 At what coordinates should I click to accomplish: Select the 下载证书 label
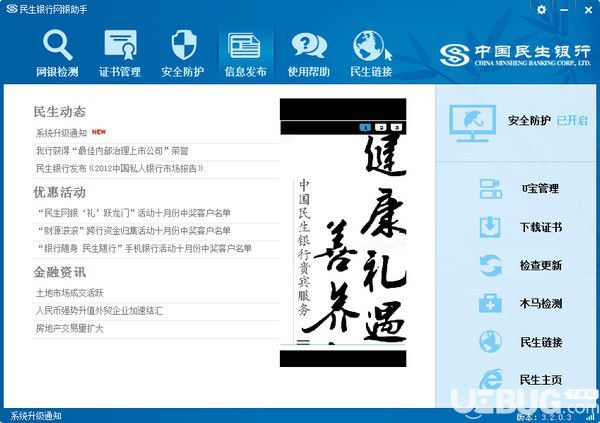541,227
